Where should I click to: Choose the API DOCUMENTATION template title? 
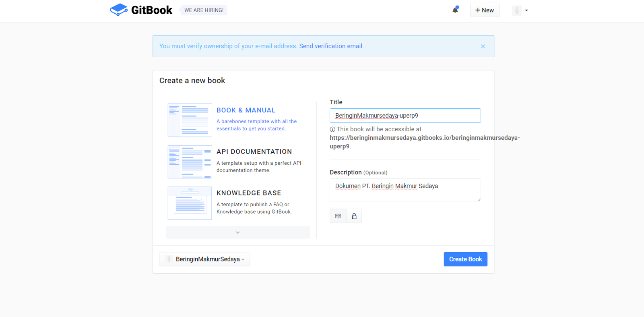[x=254, y=151]
